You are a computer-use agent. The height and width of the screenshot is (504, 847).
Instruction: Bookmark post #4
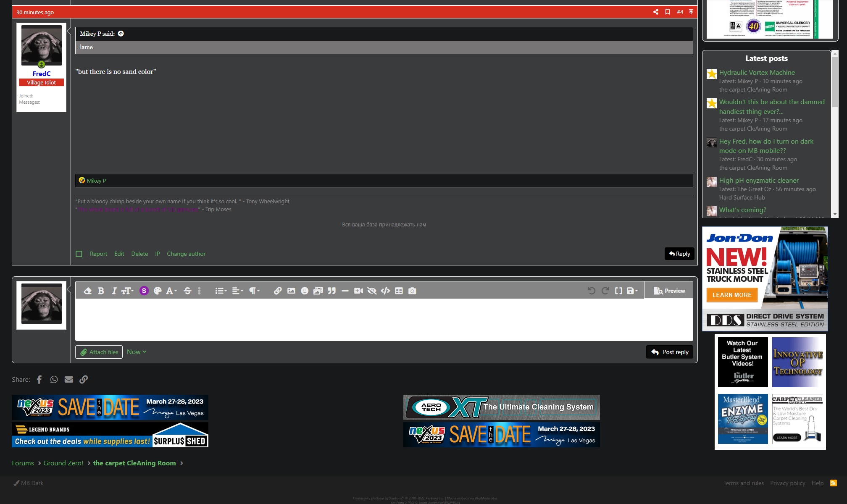[668, 12]
